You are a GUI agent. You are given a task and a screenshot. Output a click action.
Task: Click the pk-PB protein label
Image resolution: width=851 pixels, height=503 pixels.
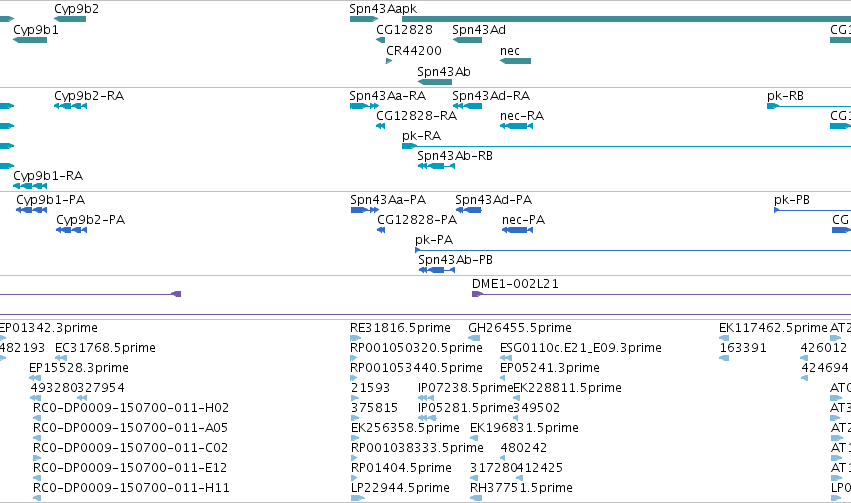792,200
